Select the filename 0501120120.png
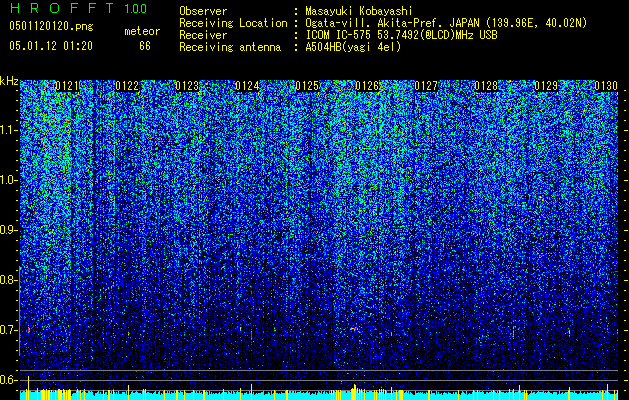Screen dimensions: 629x400 click(51, 26)
